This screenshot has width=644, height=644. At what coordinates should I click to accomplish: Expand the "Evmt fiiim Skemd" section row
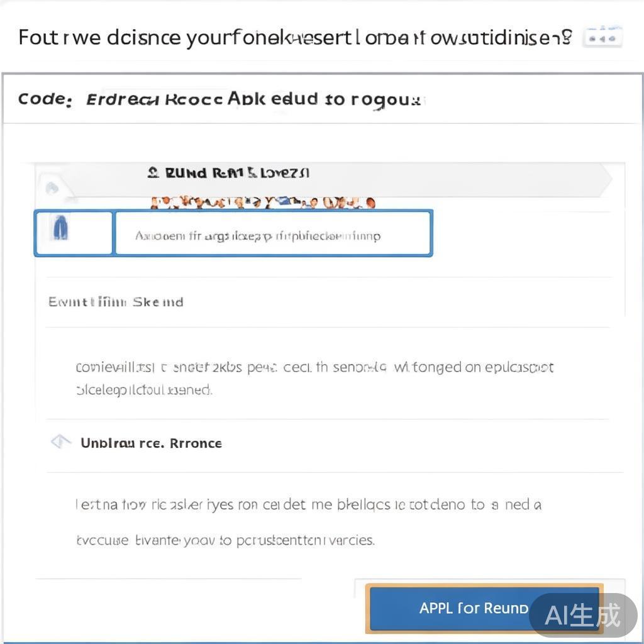coord(116,302)
